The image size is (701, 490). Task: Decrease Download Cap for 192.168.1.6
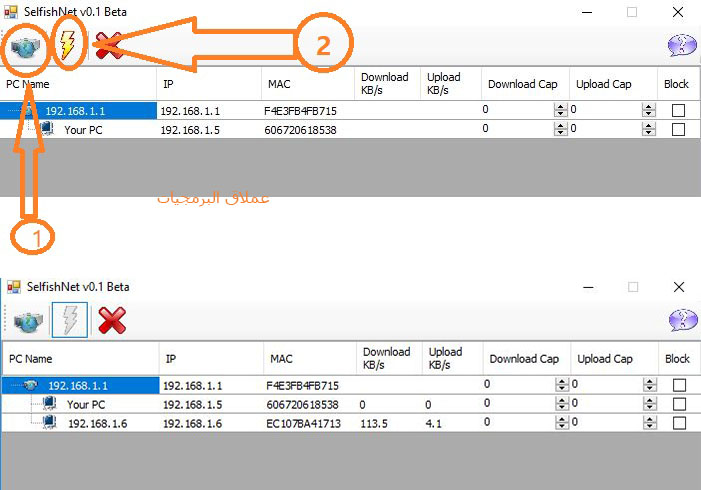562,426
